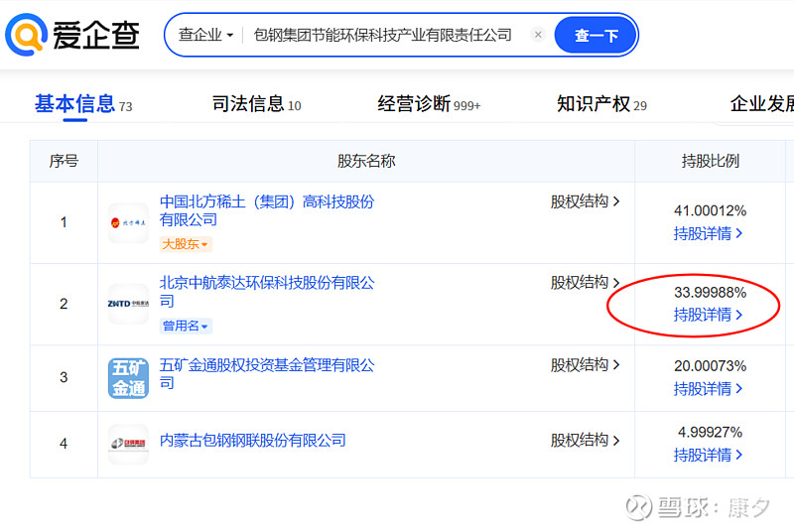Click the 北京中航泰达 ZHTD company logo
The height and width of the screenshot is (532, 794).
(x=129, y=304)
